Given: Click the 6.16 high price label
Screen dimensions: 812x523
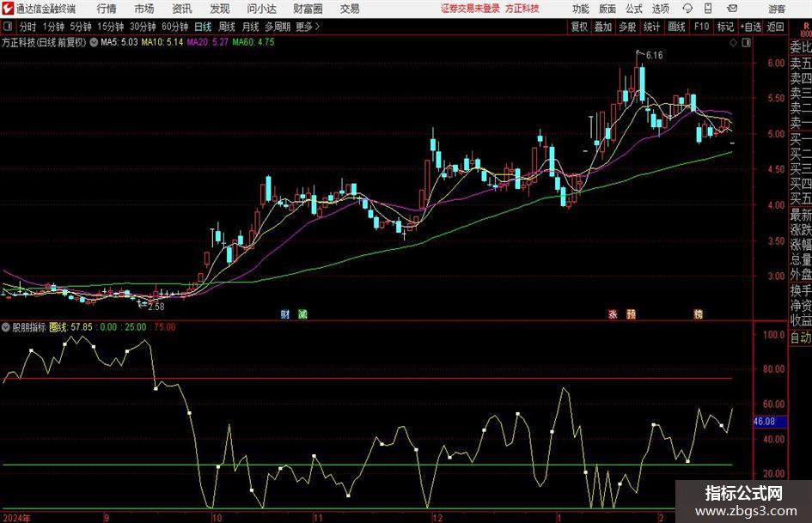Looking at the screenshot, I should [654, 56].
